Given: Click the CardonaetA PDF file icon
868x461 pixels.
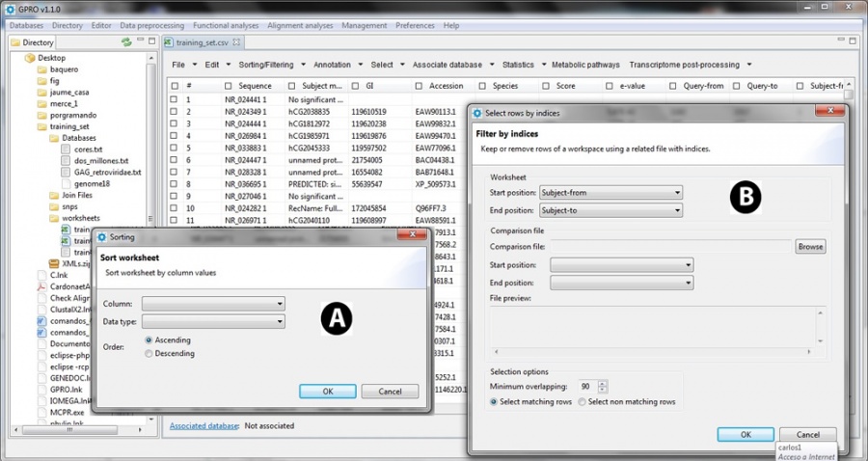Looking at the screenshot, I should point(41,286).
